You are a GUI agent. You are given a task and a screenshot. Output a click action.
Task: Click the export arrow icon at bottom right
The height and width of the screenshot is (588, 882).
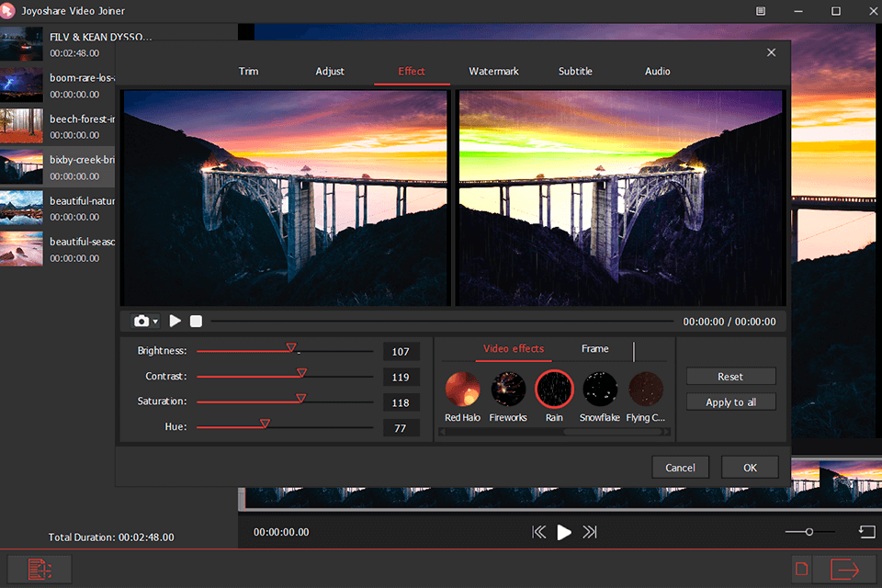click(845, 569)
